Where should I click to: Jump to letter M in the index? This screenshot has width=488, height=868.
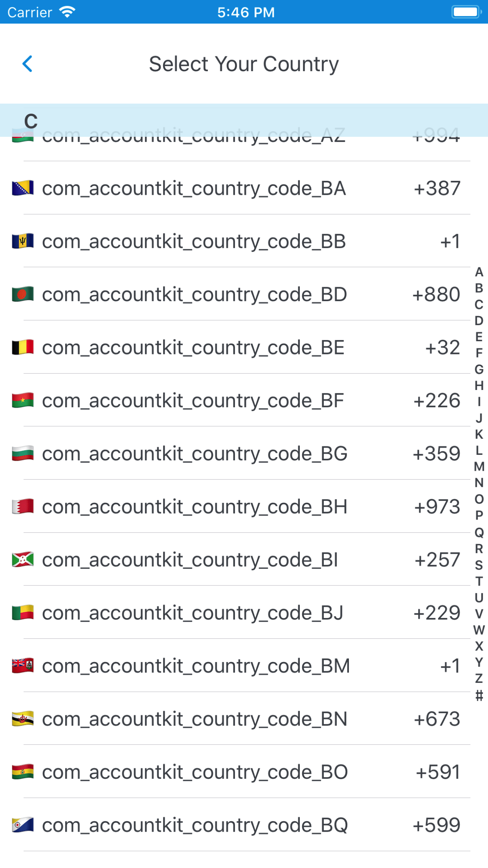pos(479,467)
